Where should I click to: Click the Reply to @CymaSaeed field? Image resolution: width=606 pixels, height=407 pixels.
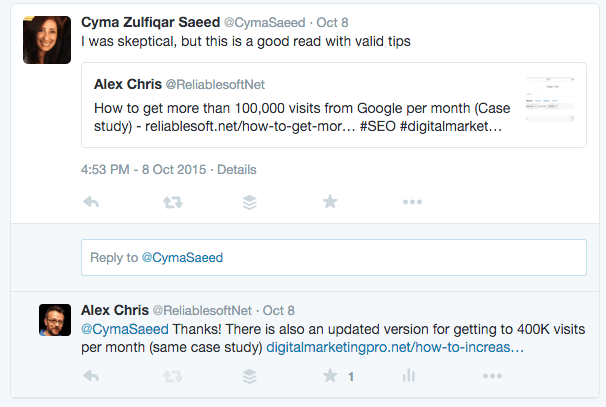[333, 257]
